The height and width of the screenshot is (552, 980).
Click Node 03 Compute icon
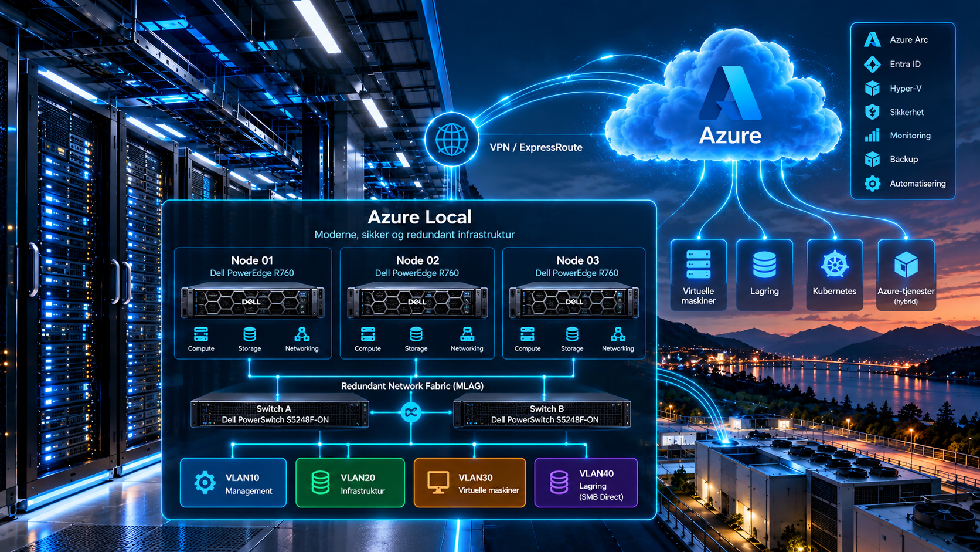[x=528, y=334]
